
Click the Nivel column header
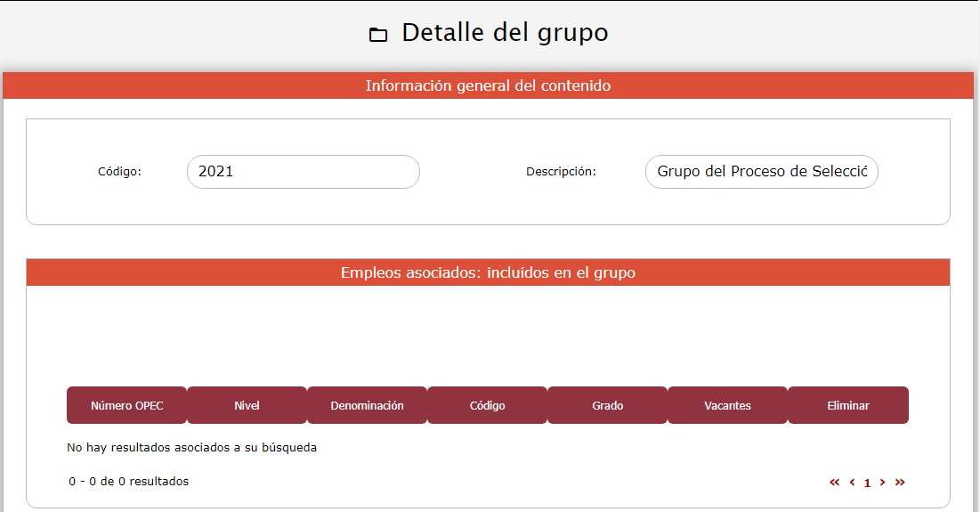tap(247, 405)
